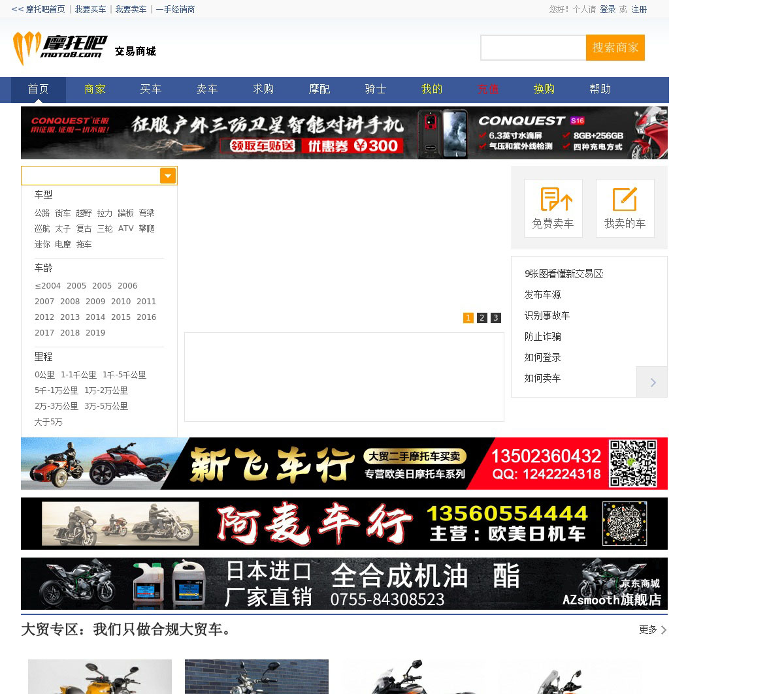Click the 我卖的车 edit icon tile
Viewport: 784px width, 694px height.
(625, 208)
